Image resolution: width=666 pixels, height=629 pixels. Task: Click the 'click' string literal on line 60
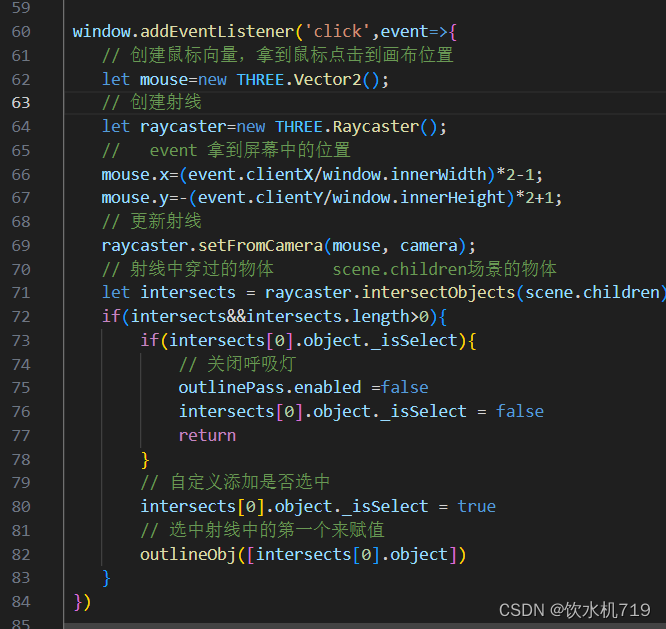coord(337,31)
